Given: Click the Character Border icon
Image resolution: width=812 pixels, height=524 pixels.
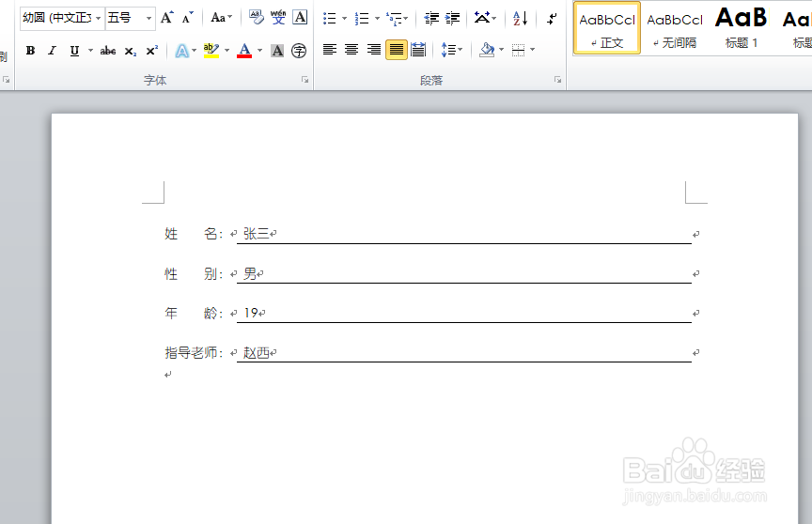Looking at the screenshot, I should [300, 18].
